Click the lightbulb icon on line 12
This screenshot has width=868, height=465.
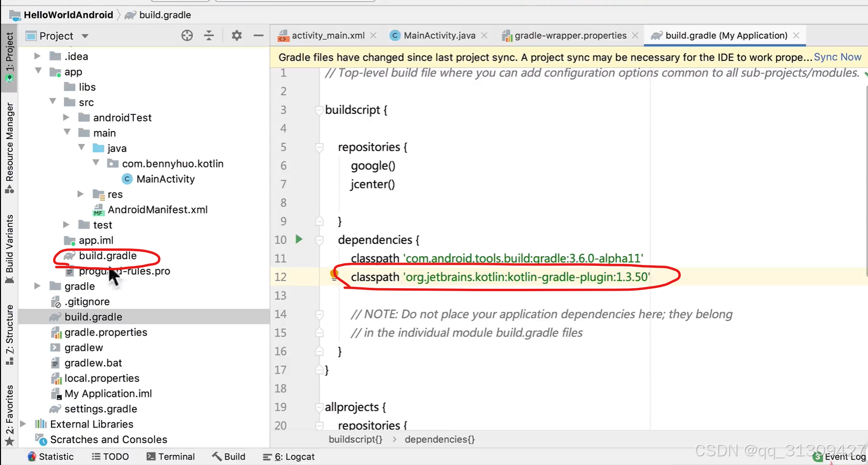[x=333, y=274]
